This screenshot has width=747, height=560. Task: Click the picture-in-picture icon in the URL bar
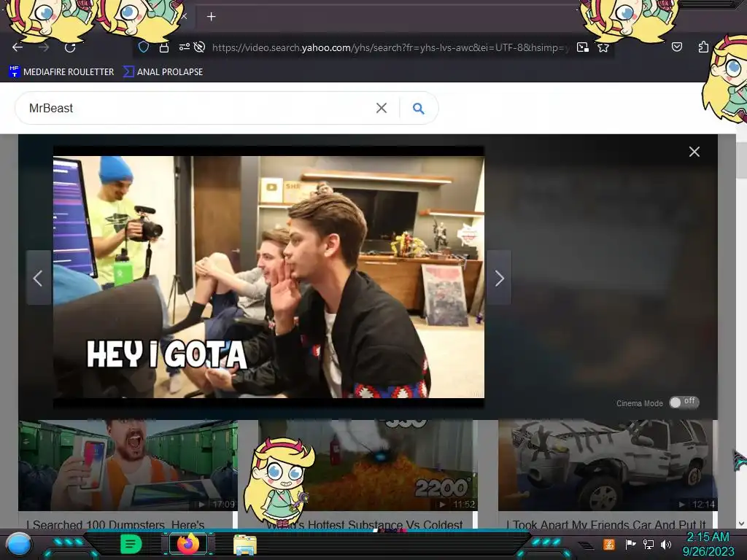click(x=582, y=47)
